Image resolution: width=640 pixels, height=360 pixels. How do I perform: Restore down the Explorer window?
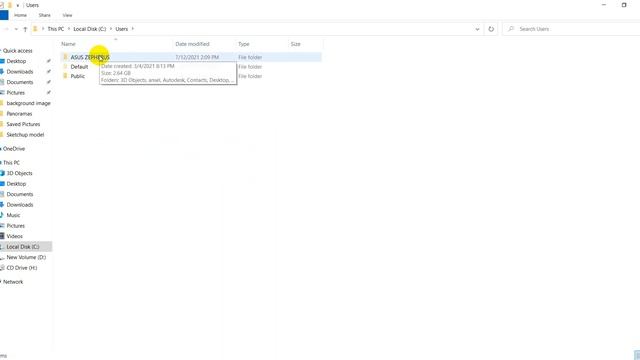(x=624, y=5)
